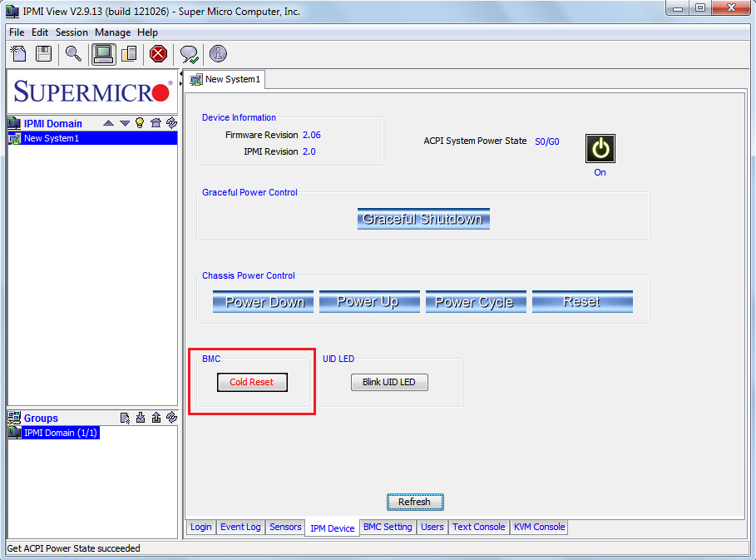This screenshot has width=756, height=560.
Task: Click the speech bubble checkmark icon
Action: (x=189, y=54)
